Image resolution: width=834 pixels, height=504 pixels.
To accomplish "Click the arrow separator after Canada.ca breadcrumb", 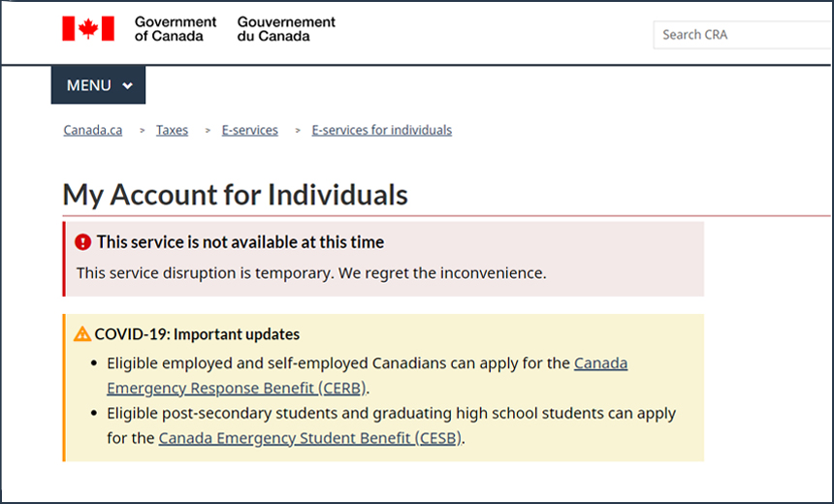I will coord(142,130).
